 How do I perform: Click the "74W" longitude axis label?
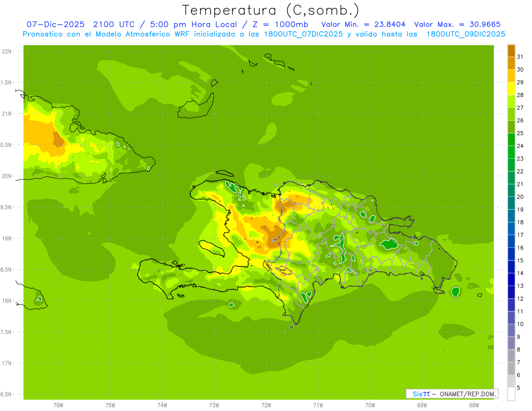(162, 405)
